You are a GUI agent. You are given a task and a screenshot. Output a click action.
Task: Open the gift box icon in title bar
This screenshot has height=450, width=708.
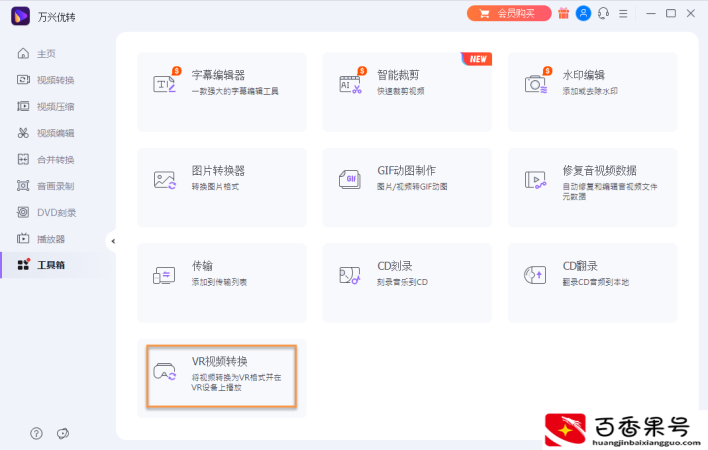coord(563,14)
